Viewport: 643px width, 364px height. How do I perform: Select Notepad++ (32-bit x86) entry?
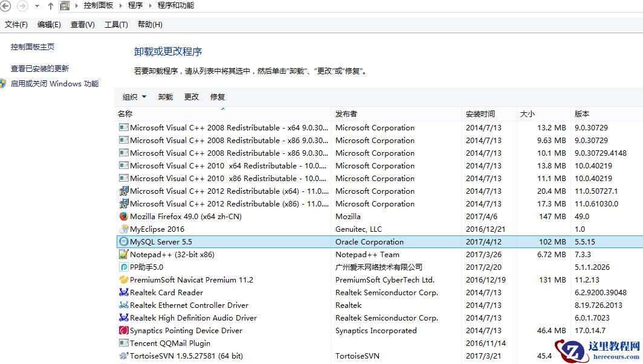[172, 255]
